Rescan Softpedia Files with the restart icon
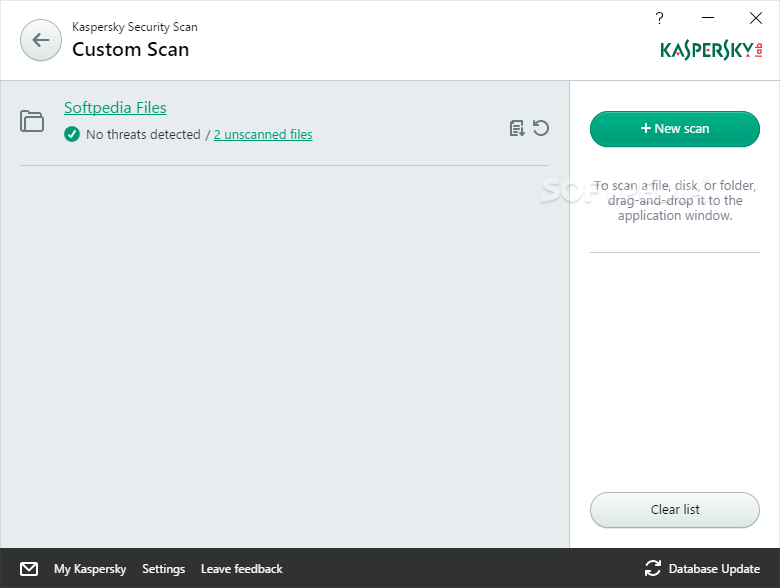 (541, 128)
